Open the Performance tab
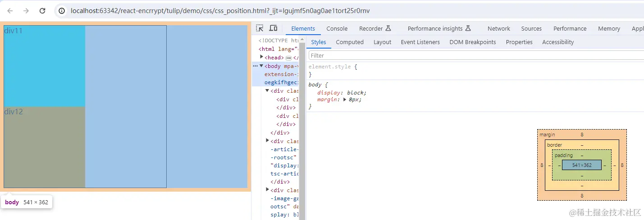This screenshot has height=220, width=644. [x=570, y=28]
